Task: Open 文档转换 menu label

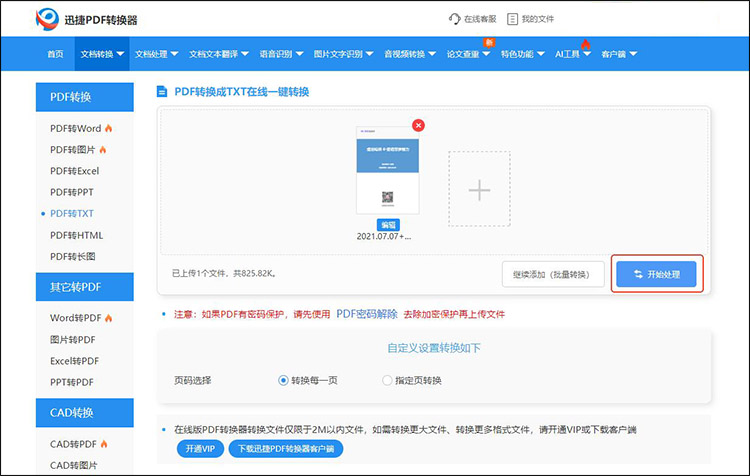Action: tap(97, 54)
